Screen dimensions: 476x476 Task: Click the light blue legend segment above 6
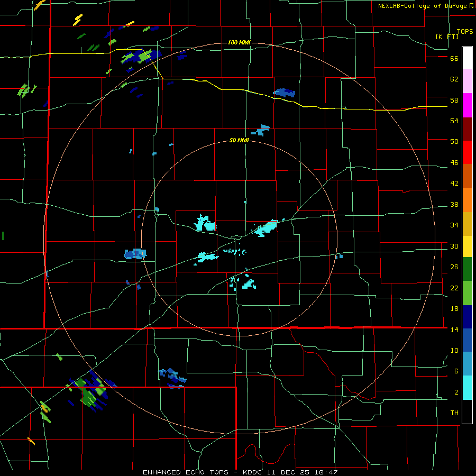[467, 364]
